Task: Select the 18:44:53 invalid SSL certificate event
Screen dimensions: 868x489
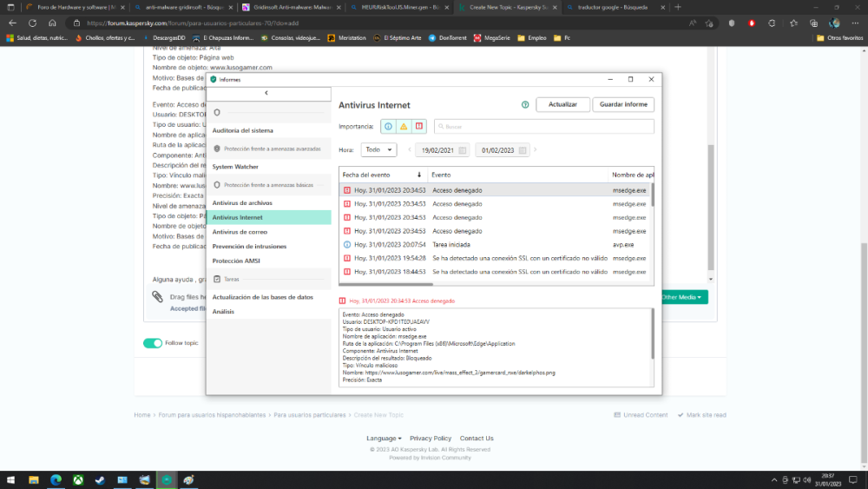Action: 495,271
